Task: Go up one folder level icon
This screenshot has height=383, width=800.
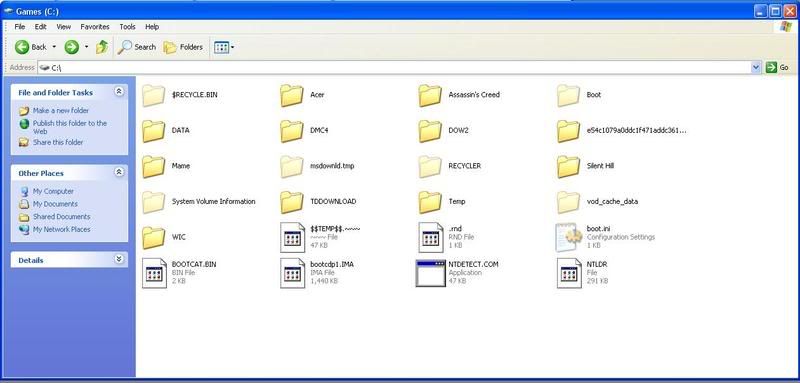Action: point(102,47)
